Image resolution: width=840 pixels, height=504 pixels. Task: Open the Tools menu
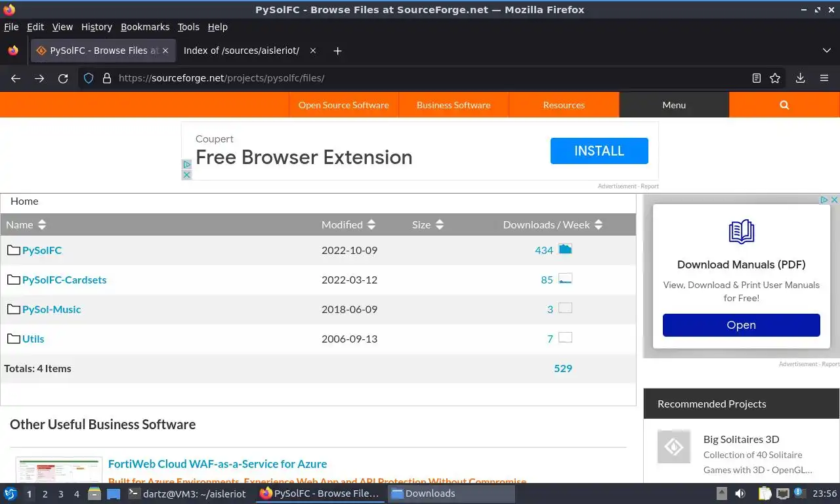(x=188, y=27)
